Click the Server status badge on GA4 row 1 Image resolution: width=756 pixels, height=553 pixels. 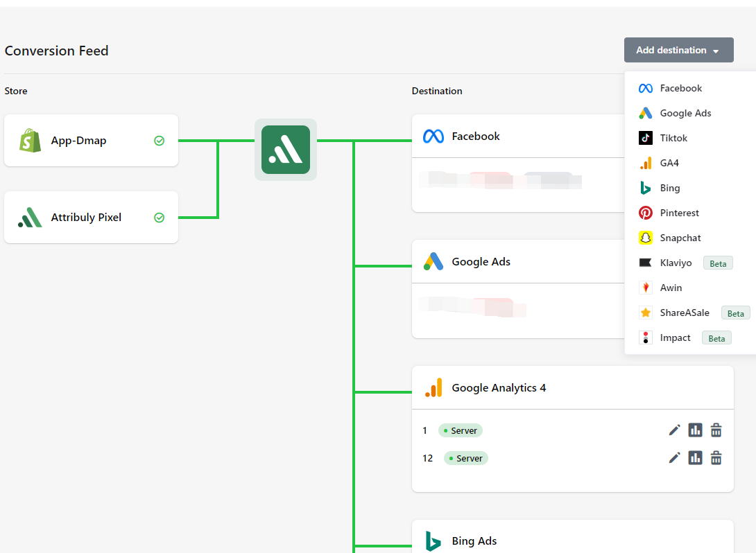coord(460,430)
